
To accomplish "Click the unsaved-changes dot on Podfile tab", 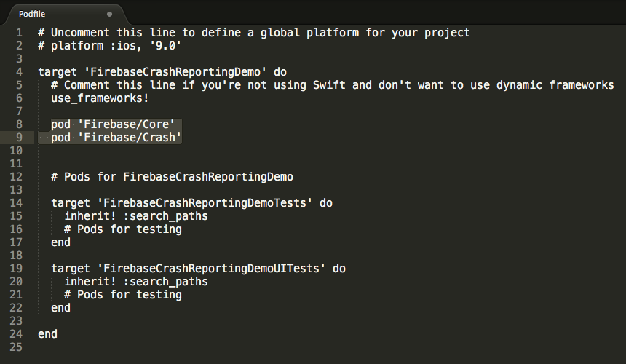I will click(109, 14).
